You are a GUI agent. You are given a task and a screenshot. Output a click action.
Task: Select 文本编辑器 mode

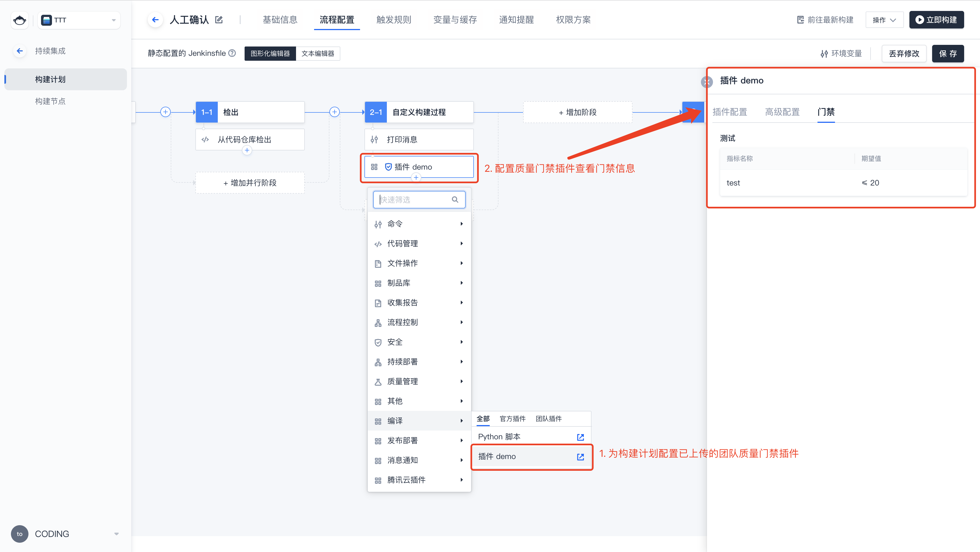[x=318, y=54]
